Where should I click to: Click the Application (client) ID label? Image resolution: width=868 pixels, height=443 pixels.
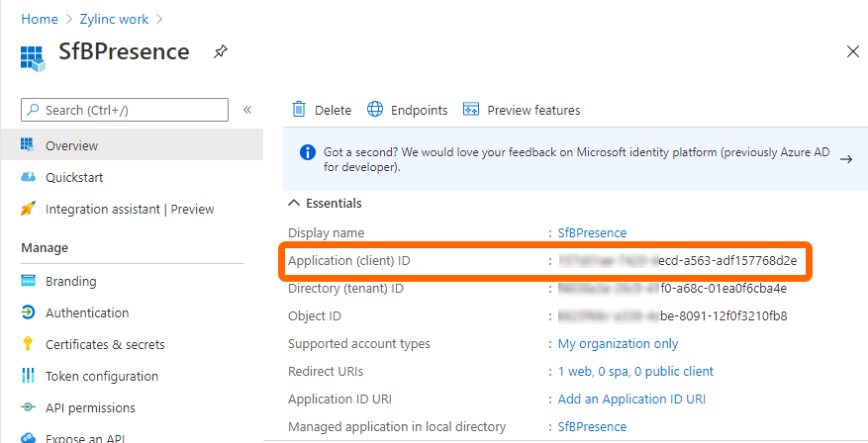[348, 260]
